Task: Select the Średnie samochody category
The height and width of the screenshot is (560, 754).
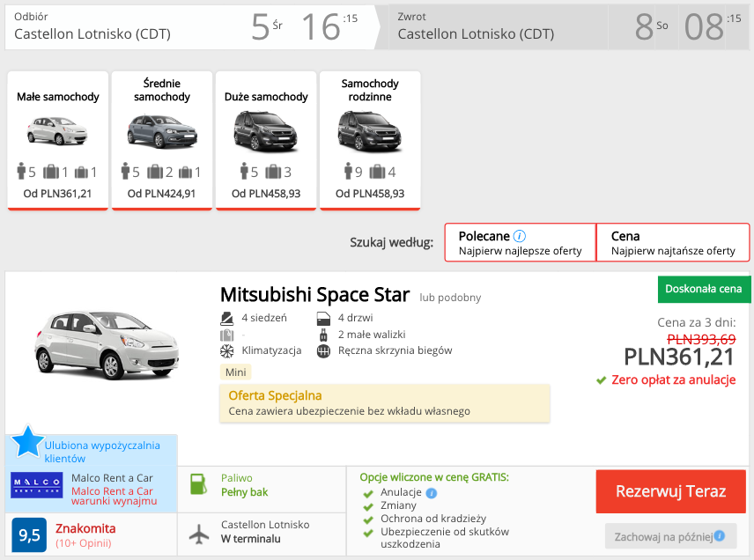Action: [x=162, y=140]
